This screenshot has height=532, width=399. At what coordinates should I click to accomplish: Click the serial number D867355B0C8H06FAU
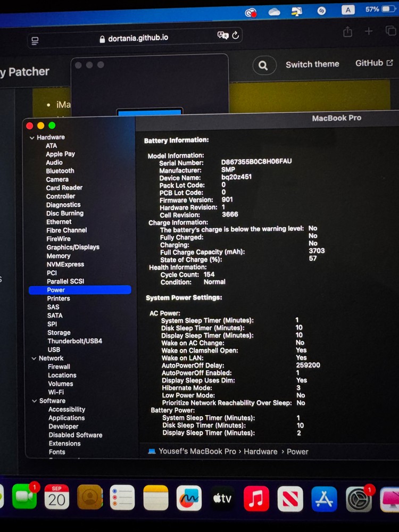point(256,162)
